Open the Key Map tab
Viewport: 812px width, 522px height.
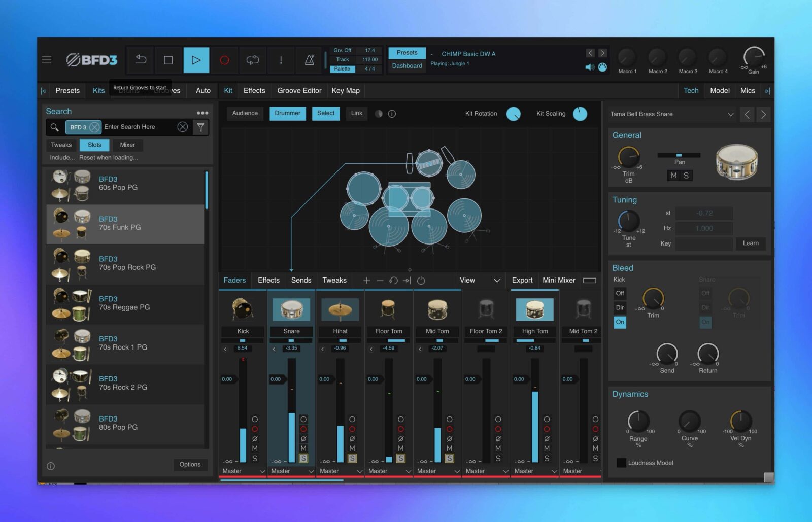click(345, 91)
